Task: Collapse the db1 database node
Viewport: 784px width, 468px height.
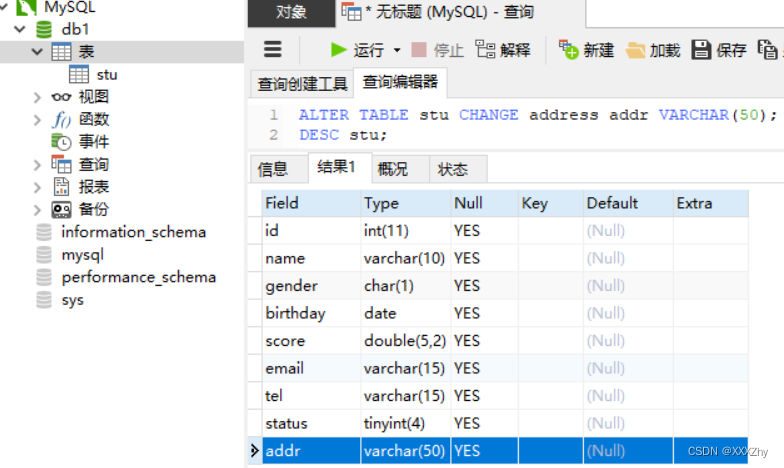Action: [x=20, y=29]
